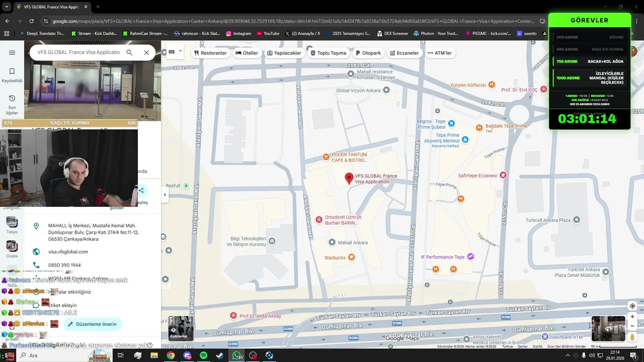644x362 pixels.
Task: Select the Yapılacaklar filter chip
Action: (x=284, y=53)
